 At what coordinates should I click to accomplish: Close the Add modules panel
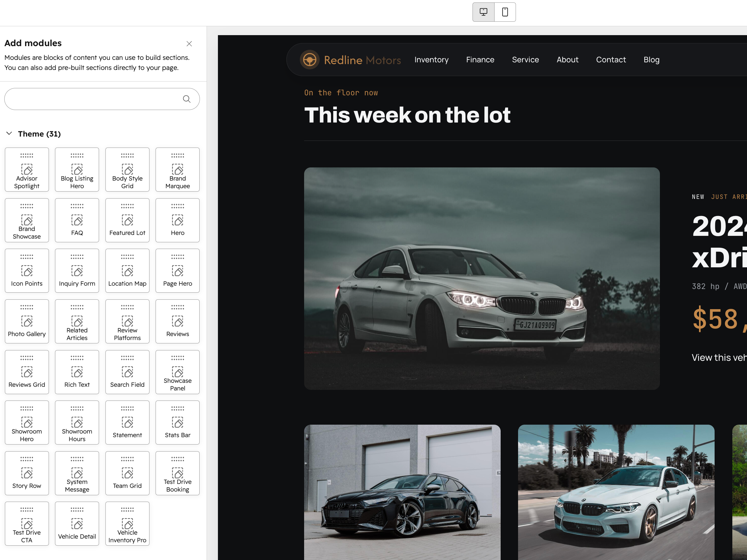coord(189,44)
